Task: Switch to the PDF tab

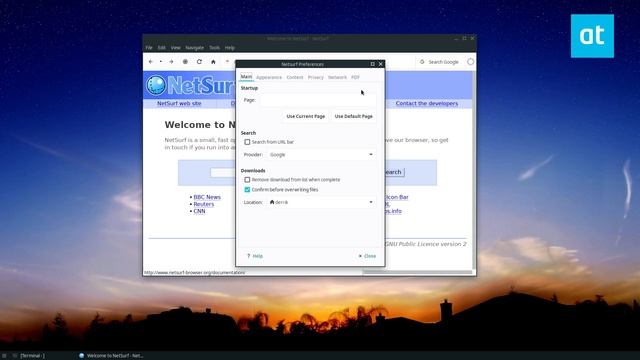Action: (356, 77)
